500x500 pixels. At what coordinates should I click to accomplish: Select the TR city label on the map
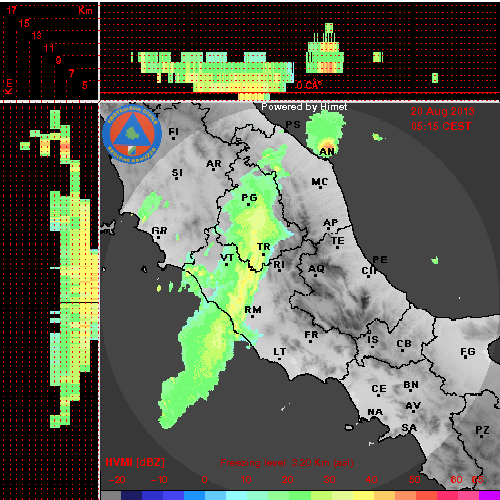tap(263, 247)
